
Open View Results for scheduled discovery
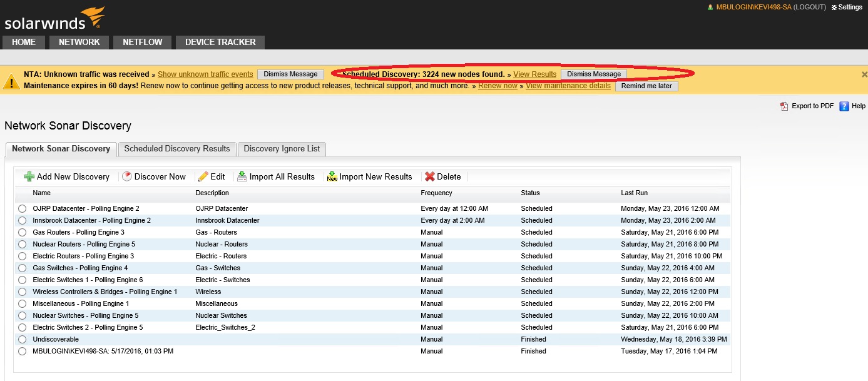tap(535, 74)
